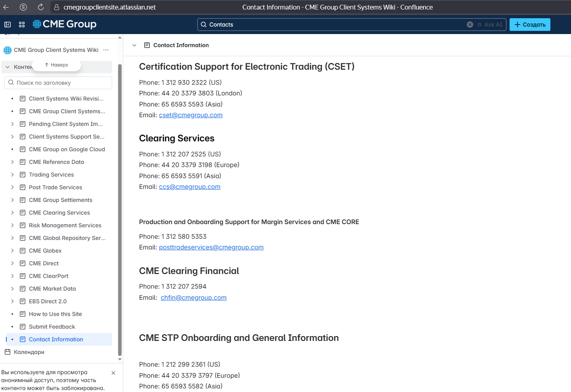Screen dimensions: 571x392
Task: Click the page icon for How to Use this Site
Action: (23, 314)
